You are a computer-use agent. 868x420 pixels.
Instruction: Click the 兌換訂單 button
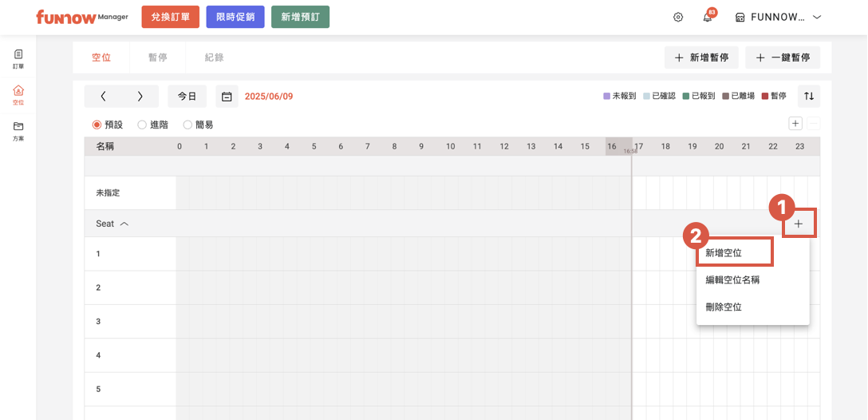(x=170, y=18)
